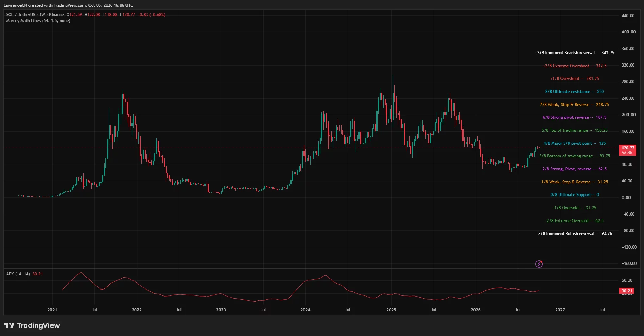
Task: Click the 200.00 price axis label
Action: (628, 115)
